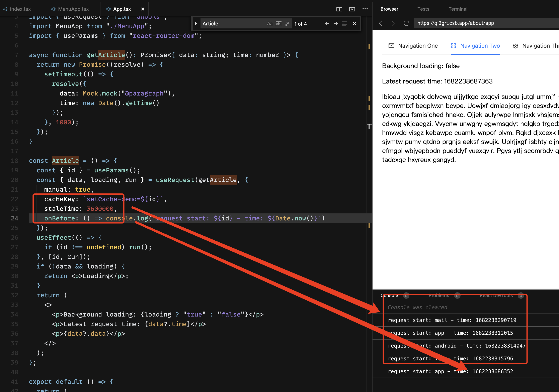
Task: Jump to next search match arrow
Action: [x=336, y=23]
